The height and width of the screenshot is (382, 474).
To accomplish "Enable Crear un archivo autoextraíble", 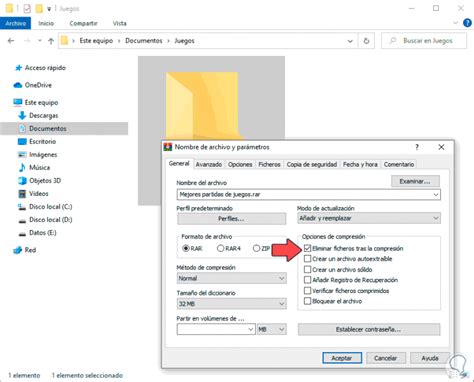I will click(307, 259).
